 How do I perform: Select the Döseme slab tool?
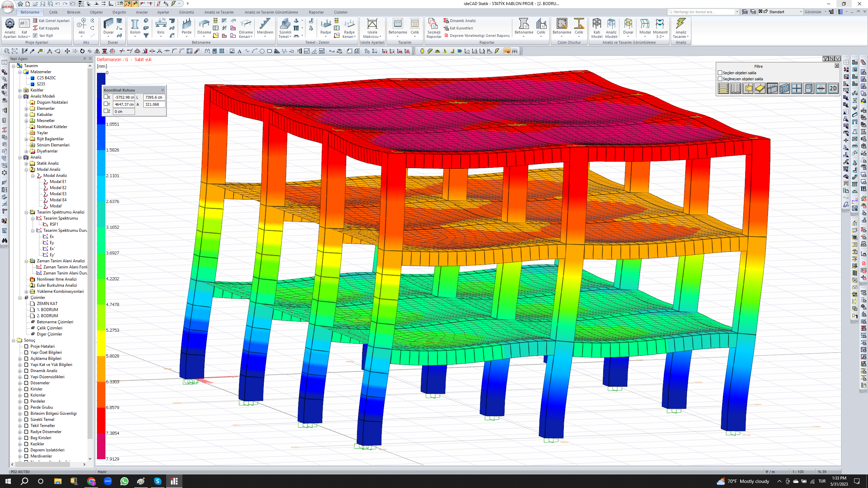coord(204,27)
